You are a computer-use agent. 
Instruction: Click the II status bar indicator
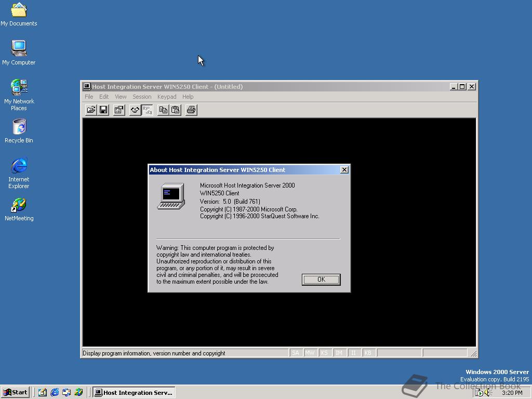coord(353,353)
